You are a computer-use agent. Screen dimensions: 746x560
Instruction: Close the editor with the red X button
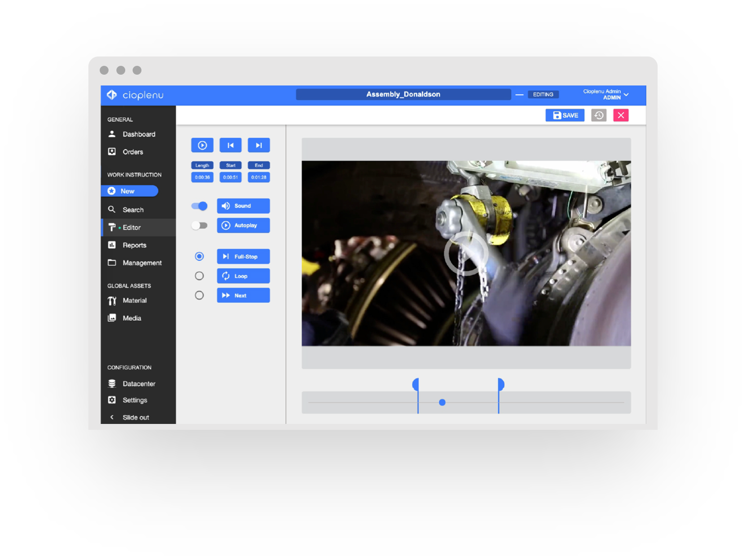621,115
